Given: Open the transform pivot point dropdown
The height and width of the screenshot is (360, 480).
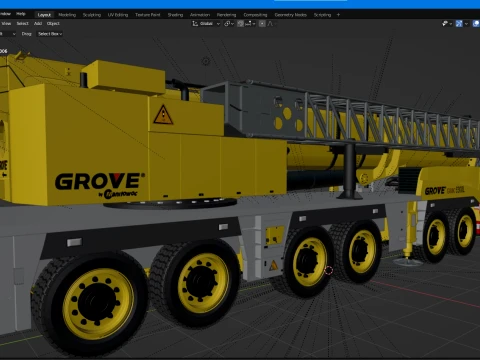Looking at the screenshot, I should coord(229,24).
